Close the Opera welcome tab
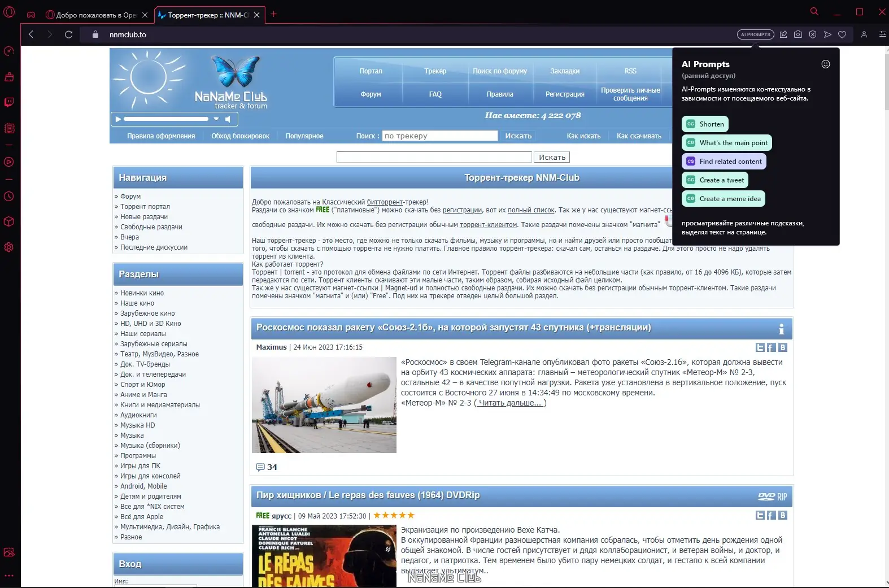 [x=145, y=15]
